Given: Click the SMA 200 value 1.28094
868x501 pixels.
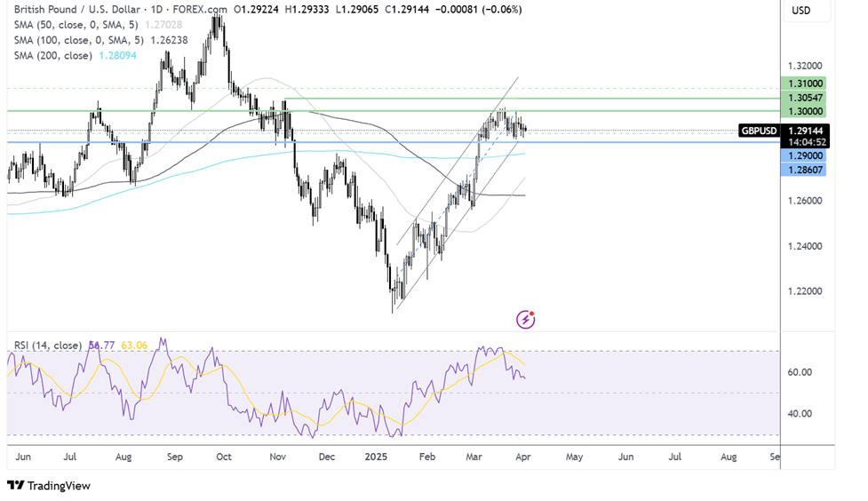Looking at the screenshot, I should pyautogui.click(x=117, y=56).
